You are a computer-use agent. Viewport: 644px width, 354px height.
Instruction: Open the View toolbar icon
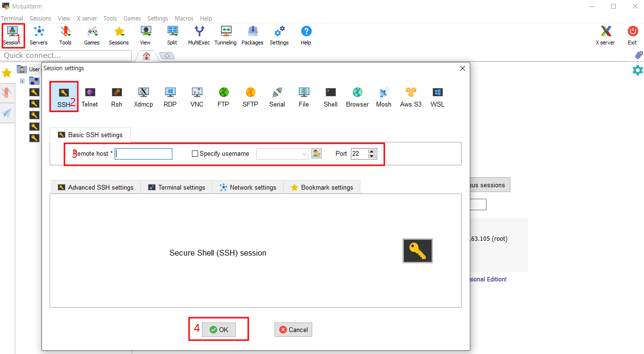click(146, 36)
